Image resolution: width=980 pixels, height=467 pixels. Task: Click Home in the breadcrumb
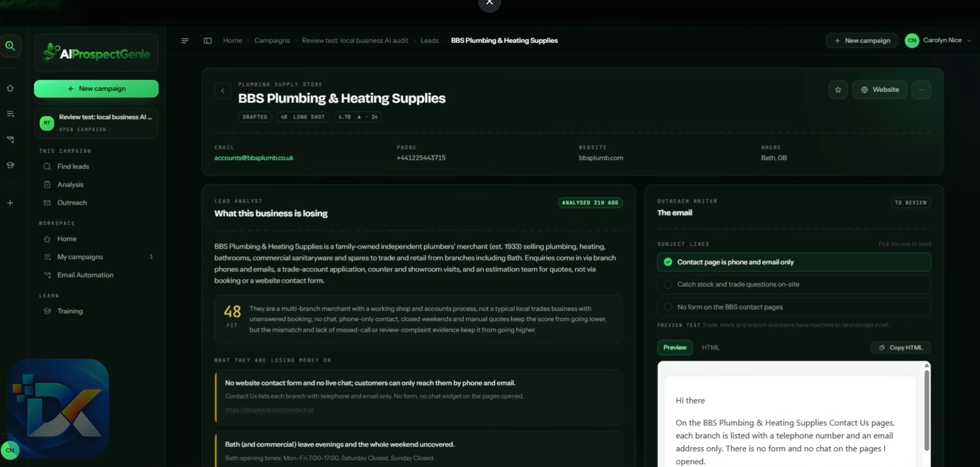(x=232, y=40)
